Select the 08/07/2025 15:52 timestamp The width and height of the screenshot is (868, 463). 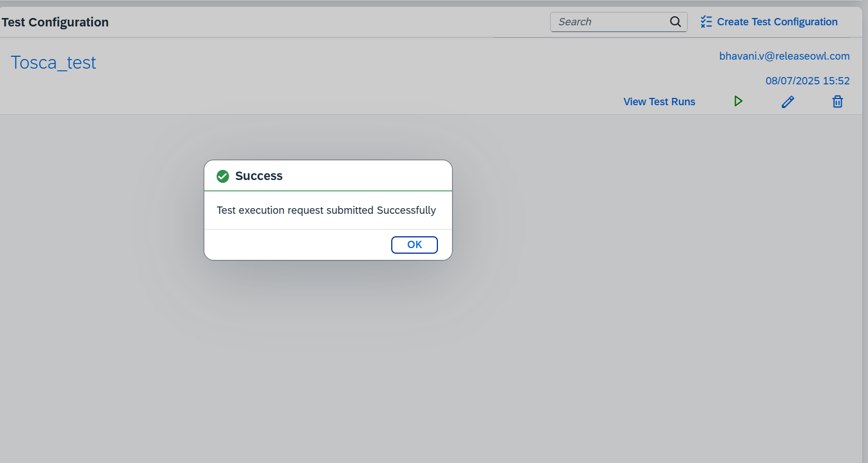pos(807,81)
